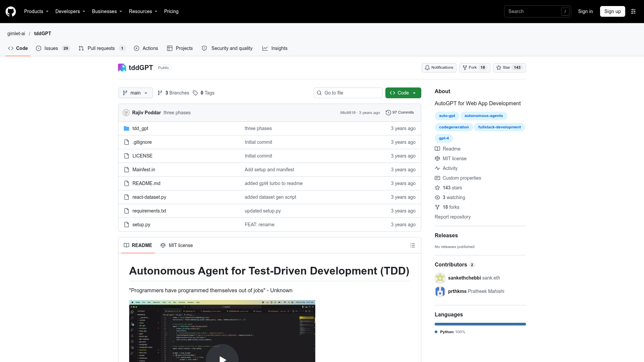Expand the Resources menu

(143, 11)
